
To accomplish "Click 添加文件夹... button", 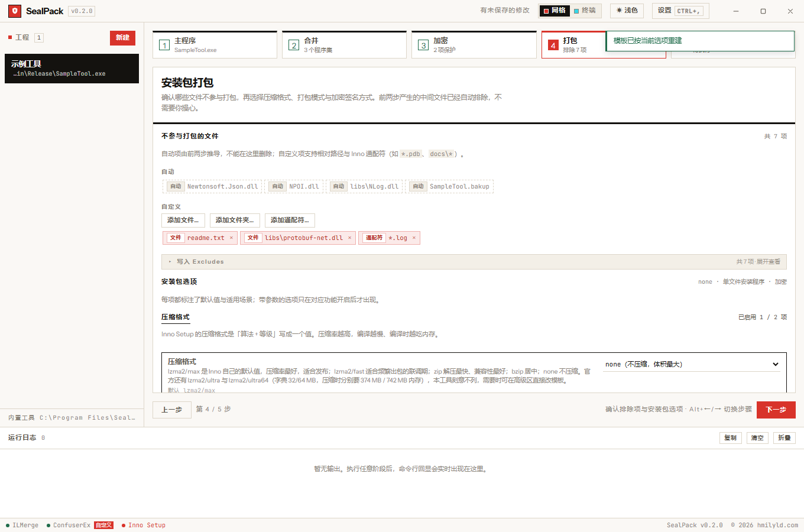I will pos(235,220).
